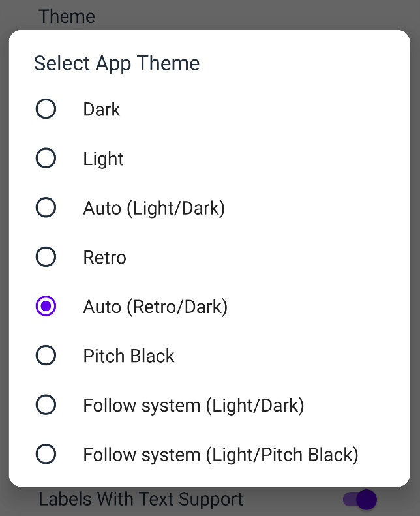Toggle the Labels With Text Support switch

click(360, 500)
